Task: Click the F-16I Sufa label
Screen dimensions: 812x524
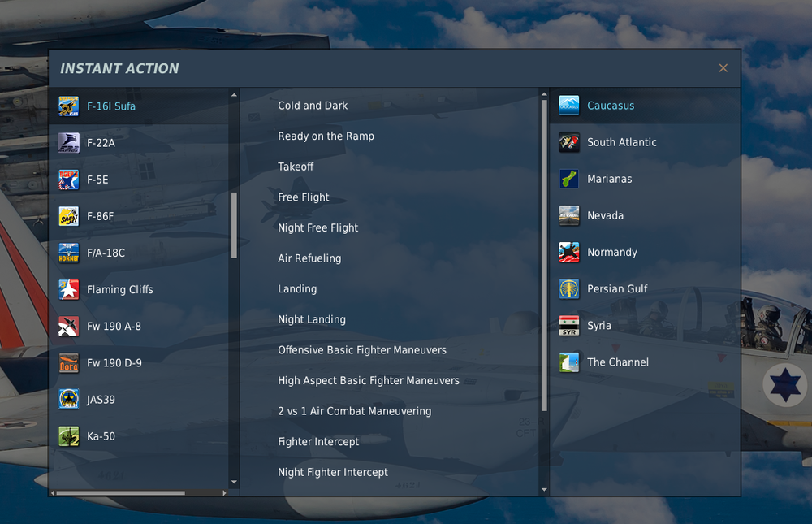Action: pos(110,106)
